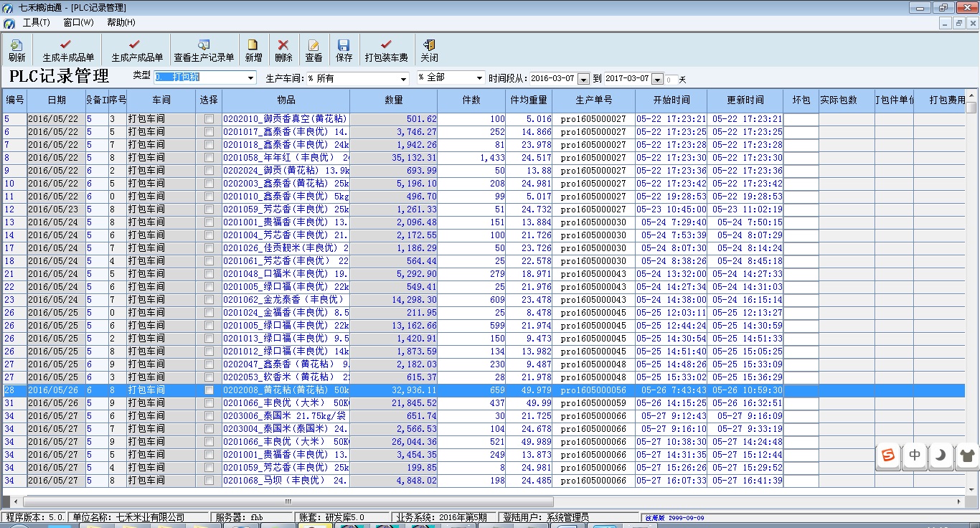This screenshot has height=528, width=980.
Task: Select the cell 0201024_金福香
Action: pyautogui.click(x=286, y=313)
